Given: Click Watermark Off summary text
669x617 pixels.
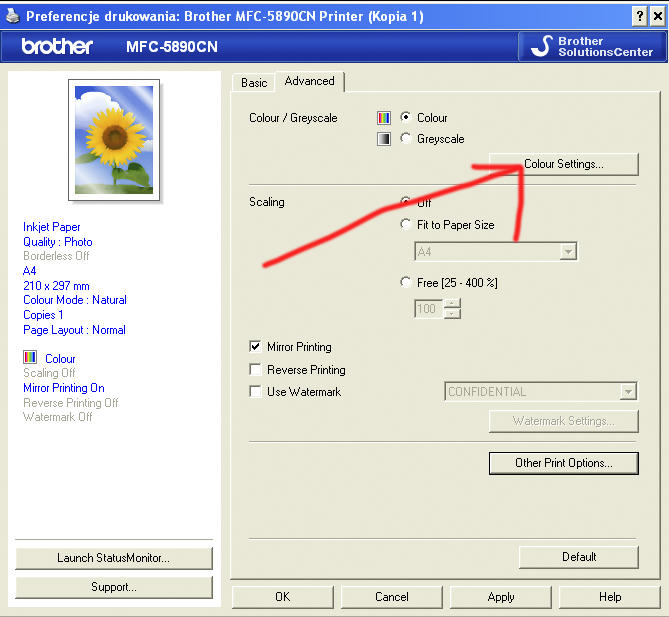Looking at the screenshot, I should (58, 416).
